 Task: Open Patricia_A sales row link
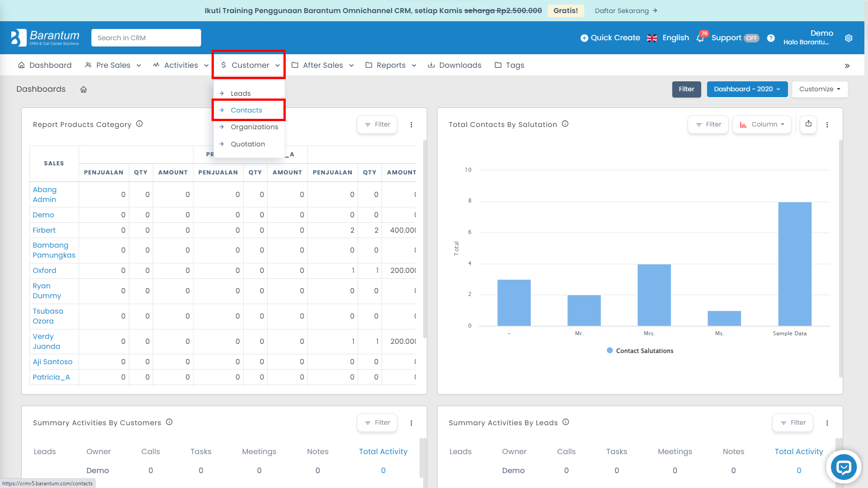coord(51,377)
